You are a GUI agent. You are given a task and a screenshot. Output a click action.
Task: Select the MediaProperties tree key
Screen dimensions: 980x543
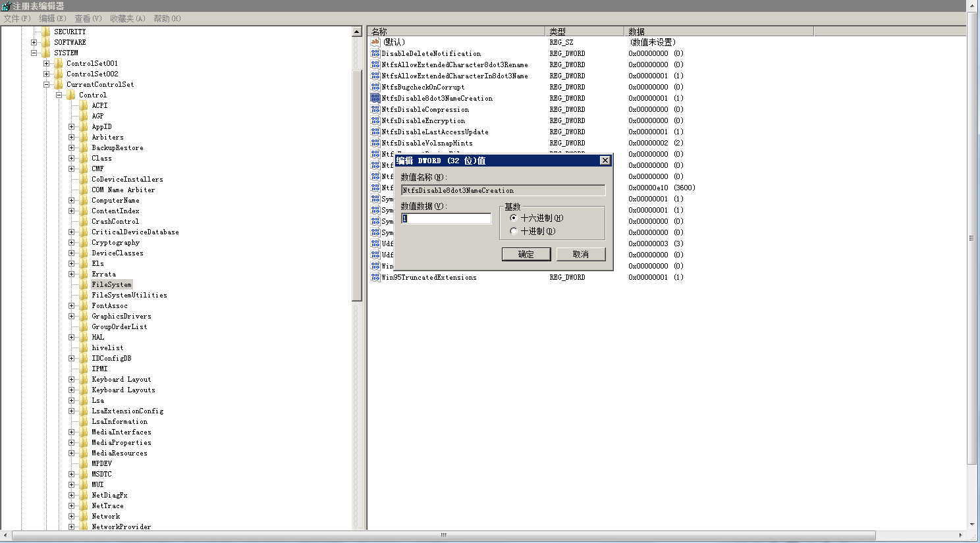(x=121, y=442)
